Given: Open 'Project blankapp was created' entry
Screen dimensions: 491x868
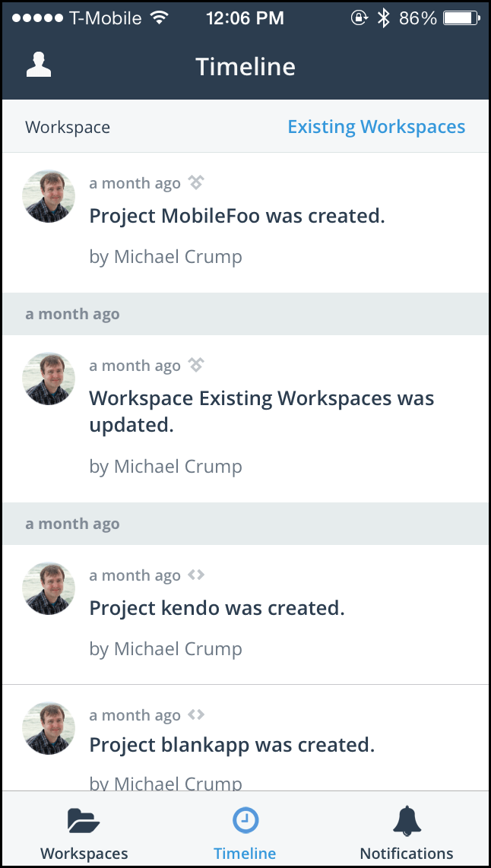Looking at the screenshot, I should click(x=232, y=745).
